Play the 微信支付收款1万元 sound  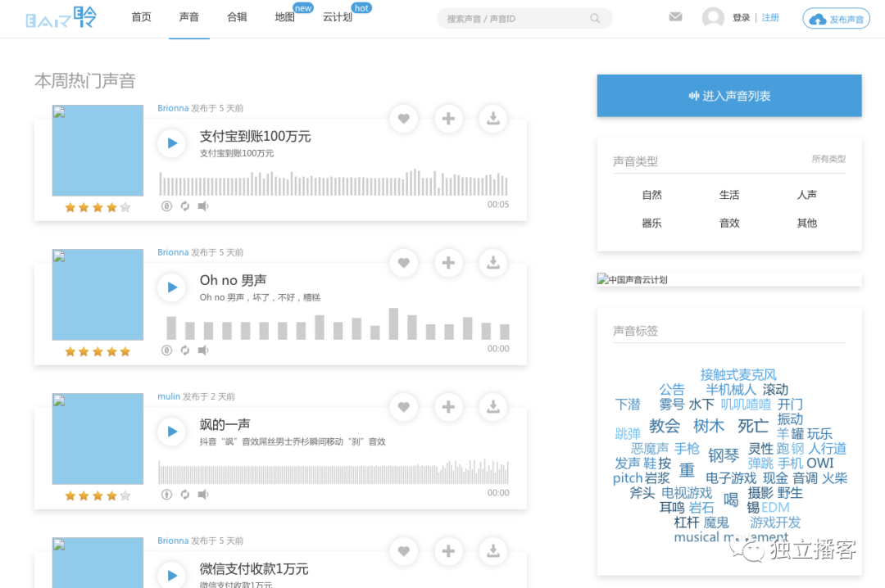(172, 575)
